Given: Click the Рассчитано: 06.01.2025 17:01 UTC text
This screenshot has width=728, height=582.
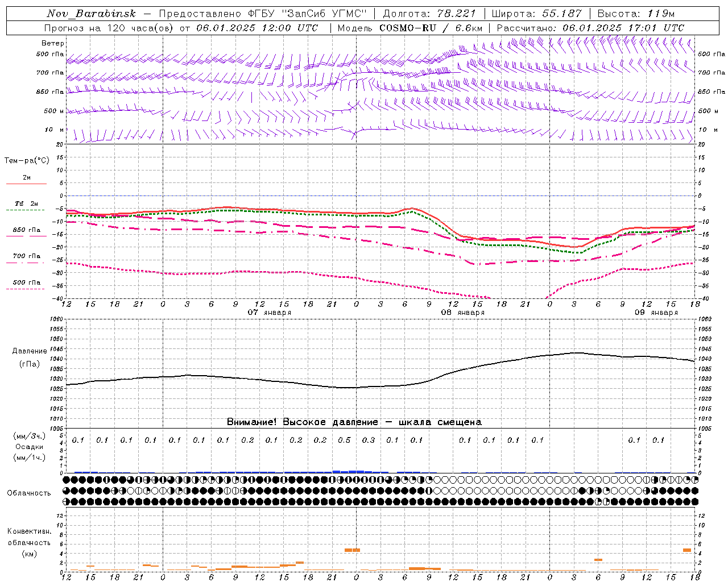Looking at the screenshot, I should 590,28.
